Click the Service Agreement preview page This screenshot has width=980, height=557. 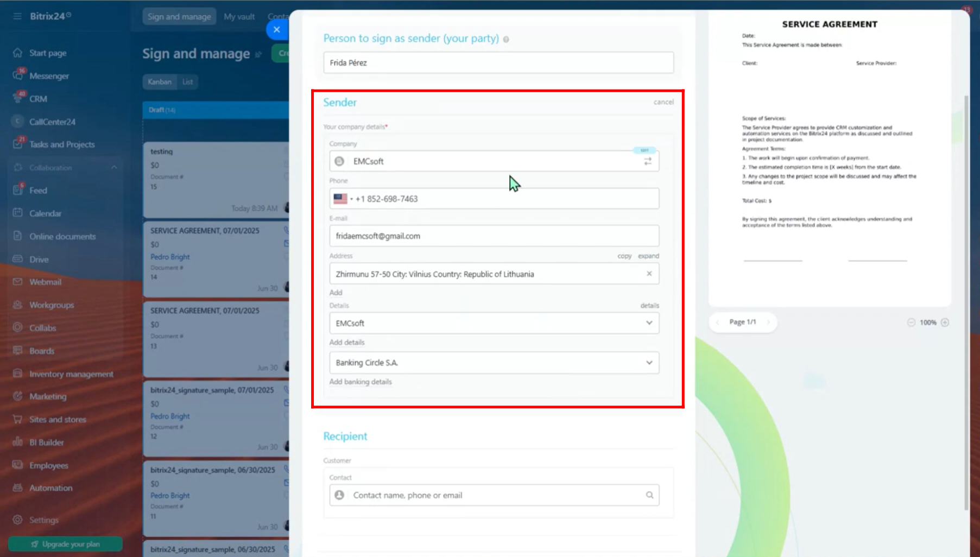click(830, 159)
